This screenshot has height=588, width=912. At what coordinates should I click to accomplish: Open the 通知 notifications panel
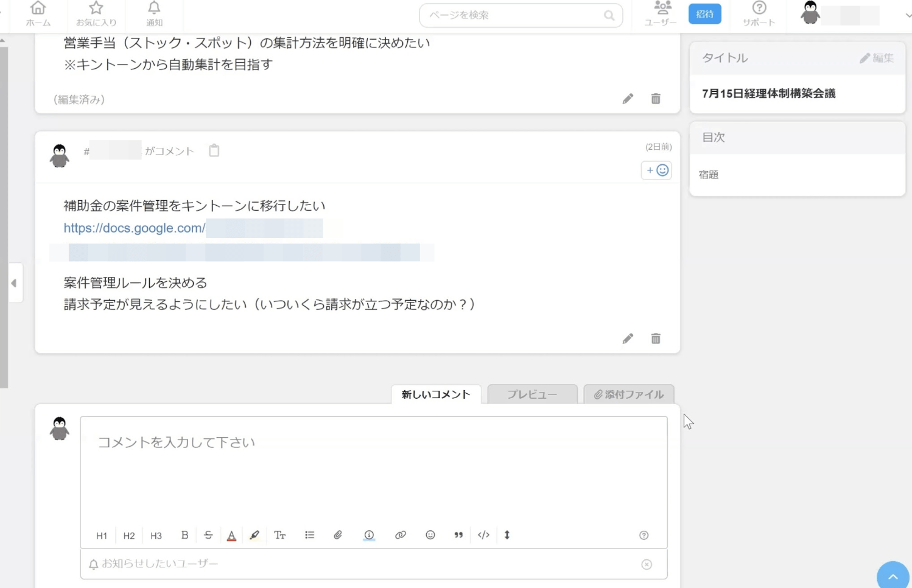point(153,13)
